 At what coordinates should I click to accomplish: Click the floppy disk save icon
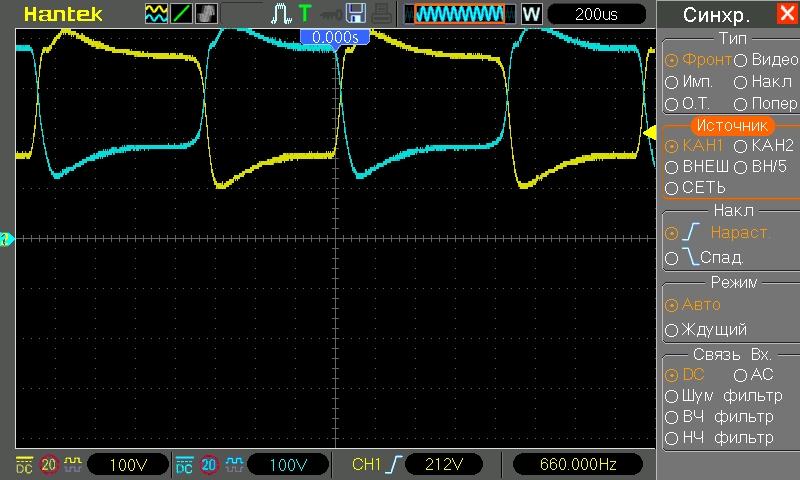[x=355, y=14]
